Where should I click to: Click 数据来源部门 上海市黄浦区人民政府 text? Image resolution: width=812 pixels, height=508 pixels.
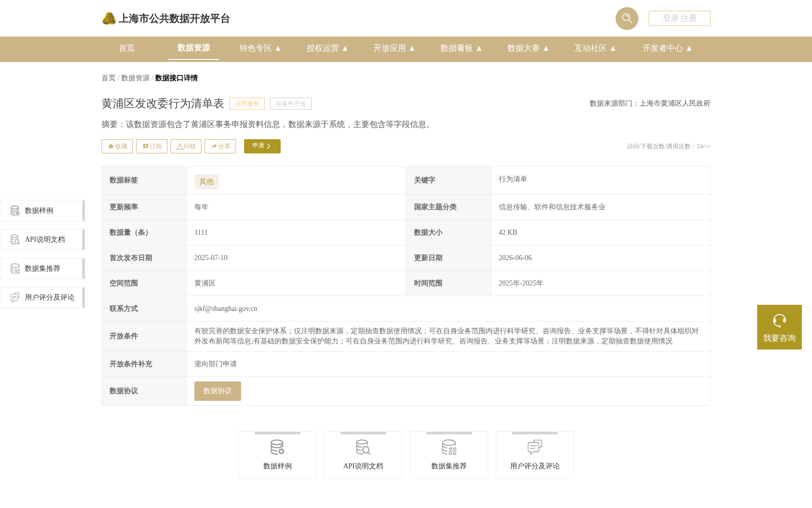point(650,104)
